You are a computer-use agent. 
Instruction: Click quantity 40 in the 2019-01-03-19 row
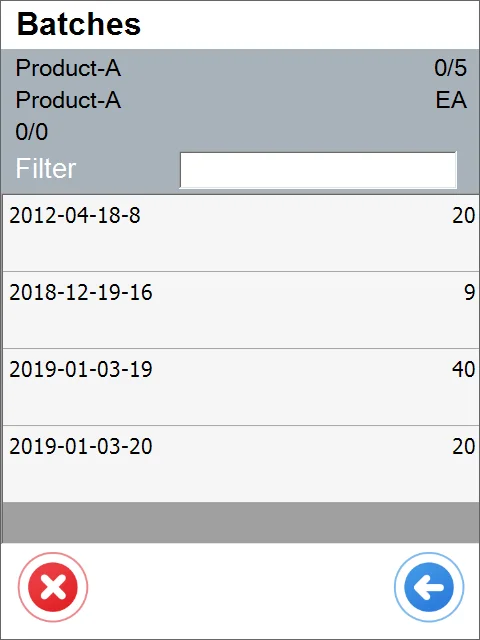click(x=463, y=369)
